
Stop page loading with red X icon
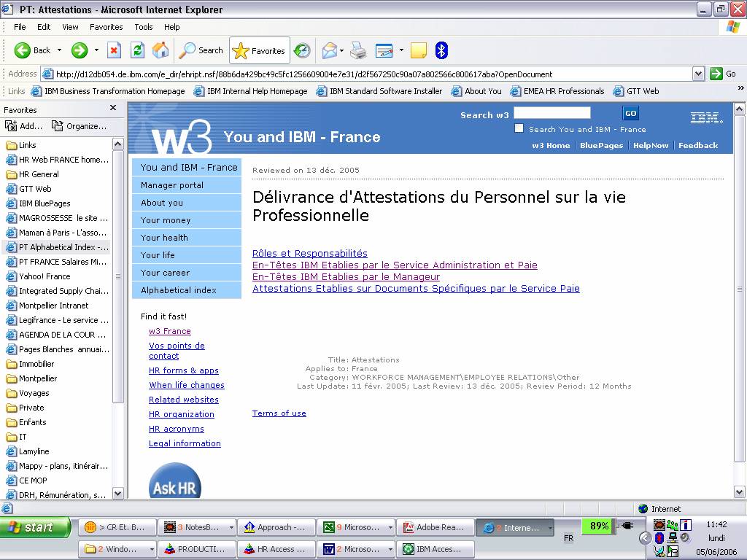[114, 50]
